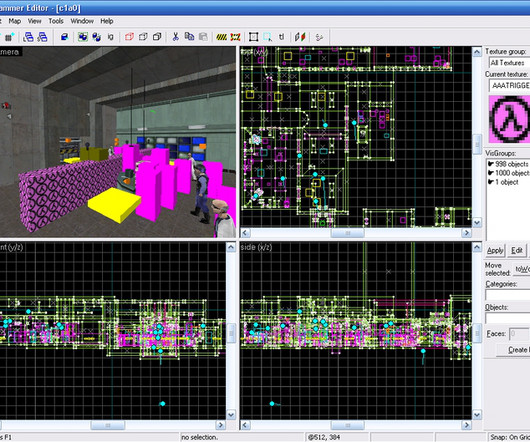
Task: Toggle the 'ig' ignore groups button
Action: [110, 36]
